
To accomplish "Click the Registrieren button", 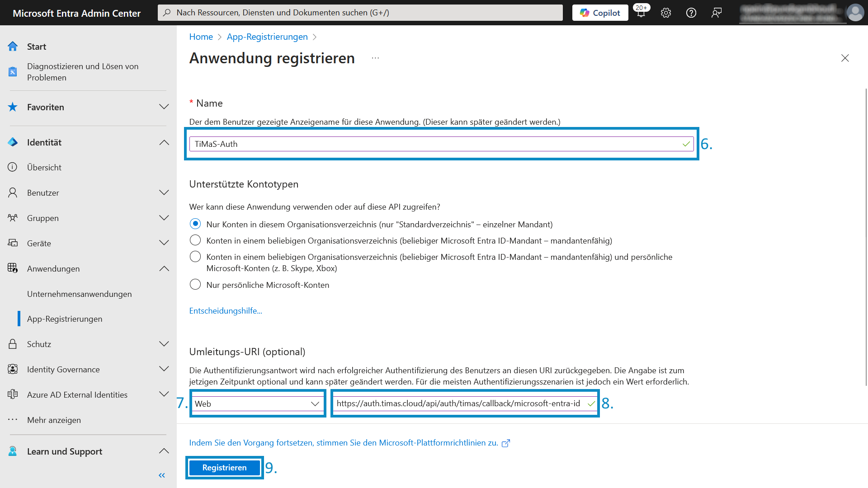I will 224,468.
